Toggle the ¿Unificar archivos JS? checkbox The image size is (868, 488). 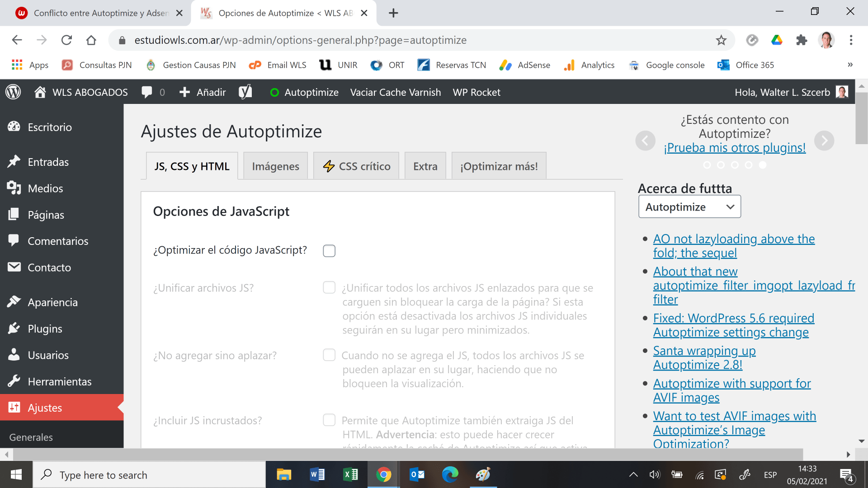click(x=329, y=287)
